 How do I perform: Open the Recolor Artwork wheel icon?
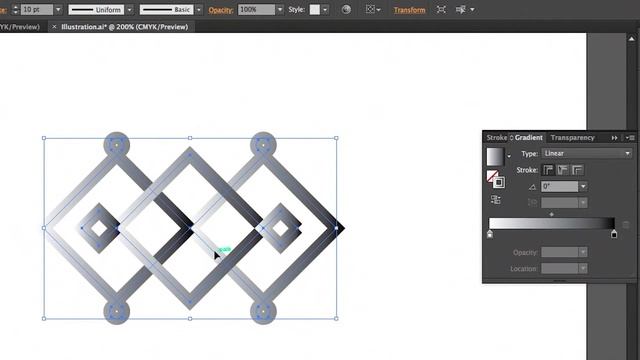pyautogui.click(x=346, y=9)
